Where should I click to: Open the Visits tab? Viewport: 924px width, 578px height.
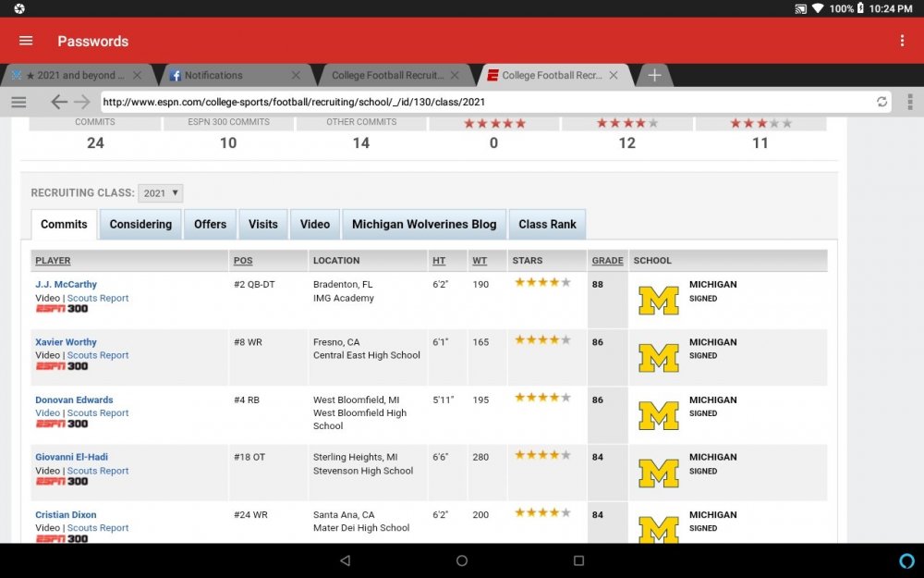tap(262, 224)
